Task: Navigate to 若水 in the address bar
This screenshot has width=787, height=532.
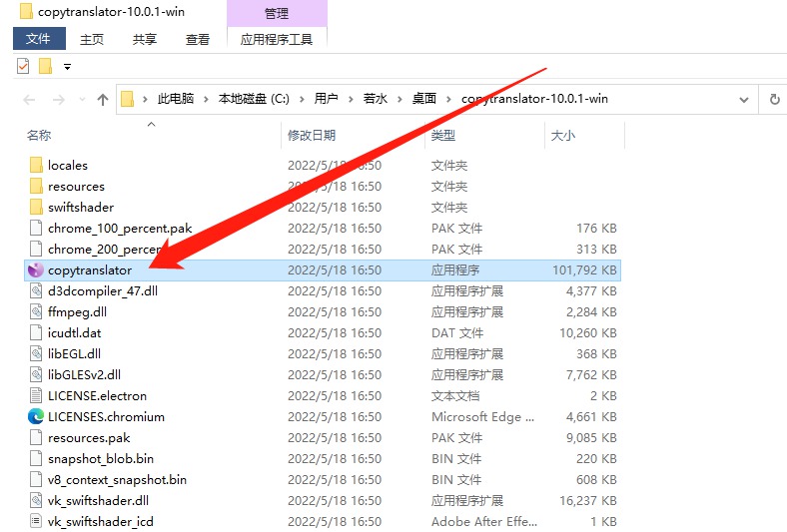Action: tap(375, 99)
